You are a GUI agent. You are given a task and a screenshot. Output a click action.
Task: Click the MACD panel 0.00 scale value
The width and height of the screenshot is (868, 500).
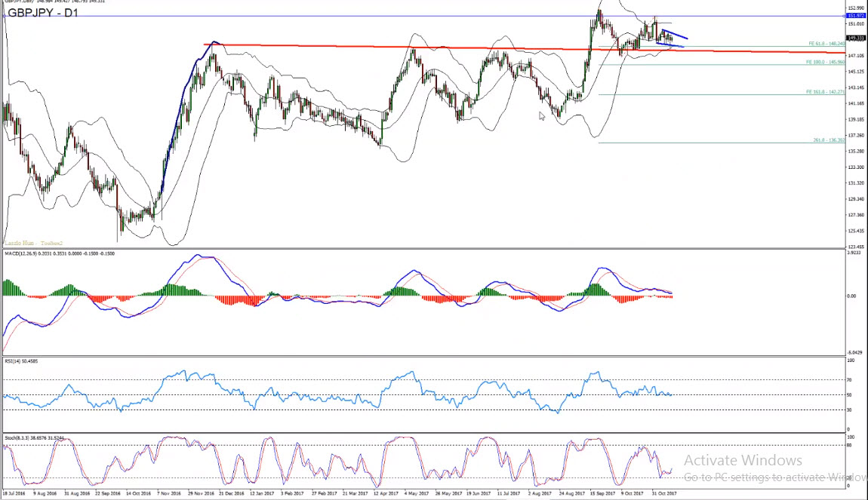851,296
